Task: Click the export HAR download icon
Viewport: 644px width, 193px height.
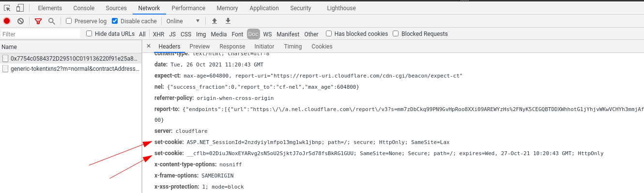Action: coord(228,21)
